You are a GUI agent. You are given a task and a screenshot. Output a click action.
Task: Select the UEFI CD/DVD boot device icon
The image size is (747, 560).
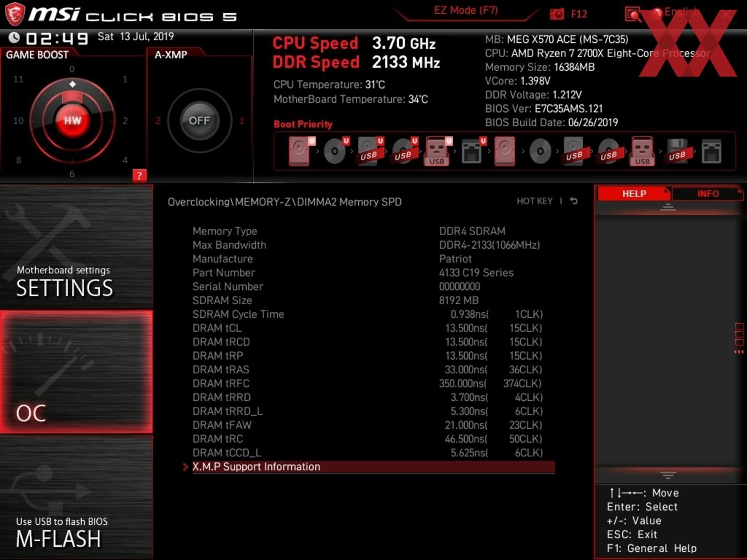click(336, 151)
